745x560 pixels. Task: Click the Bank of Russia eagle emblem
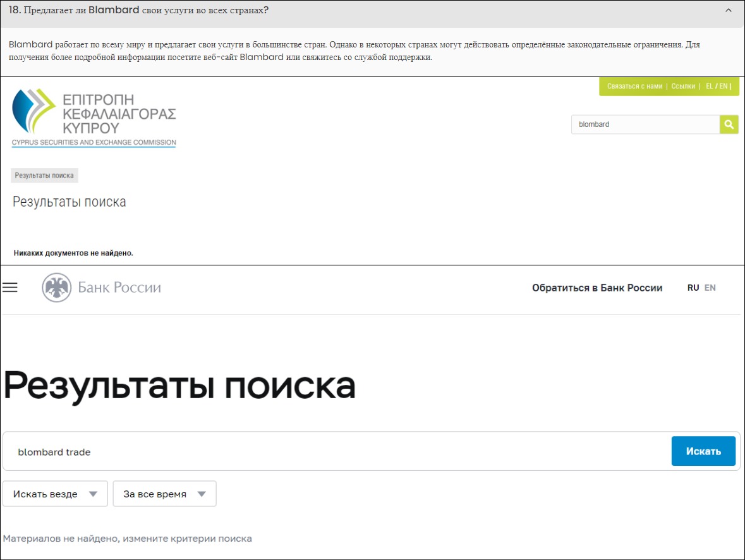coord(56,288)
